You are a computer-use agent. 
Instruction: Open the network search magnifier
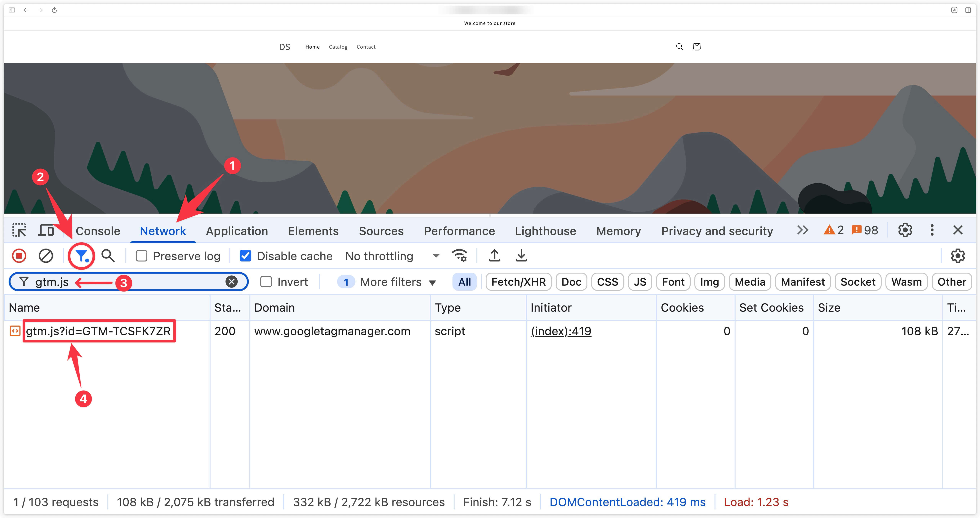(108, 256)
